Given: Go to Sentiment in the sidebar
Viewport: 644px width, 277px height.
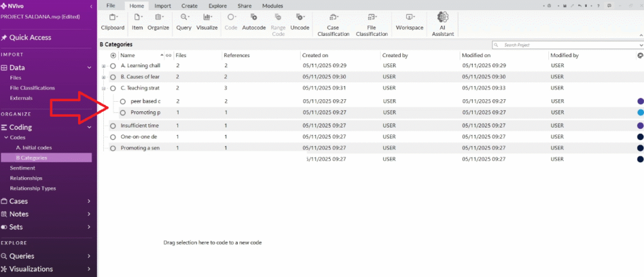Looking at the screenshot, I should click(23, 168).
